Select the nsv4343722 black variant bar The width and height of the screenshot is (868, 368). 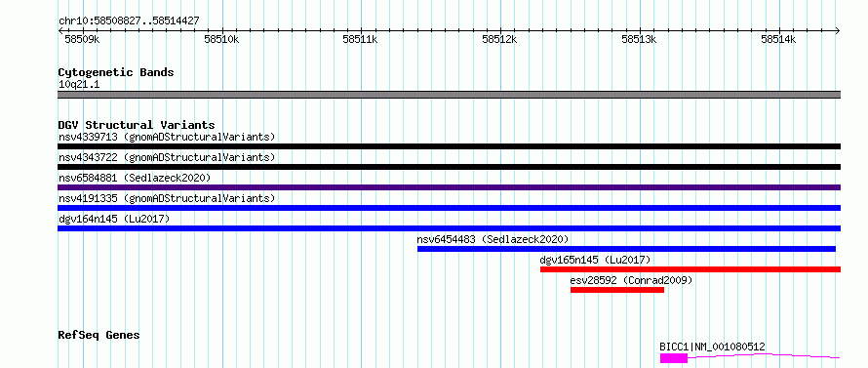tap(449, 167)
